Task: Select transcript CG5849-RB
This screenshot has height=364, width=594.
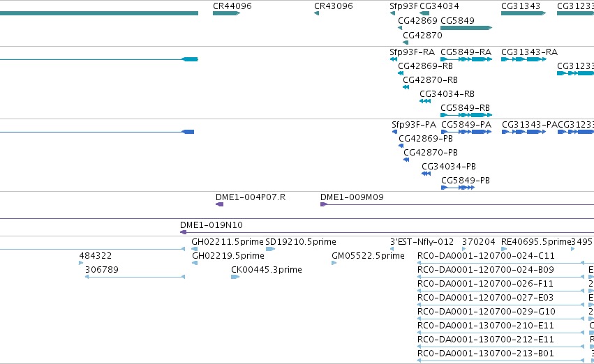Action: (x=466, y=115)
